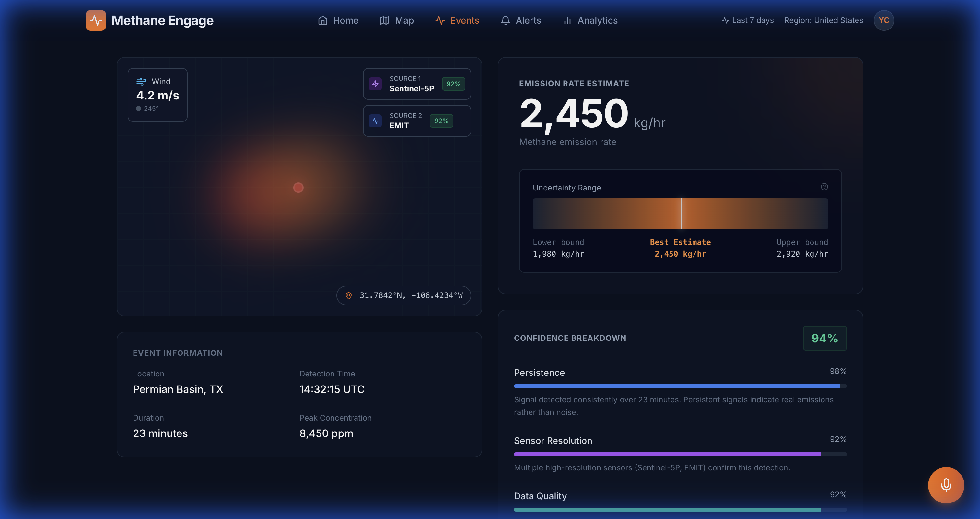Click the 23 minutes duration value

point(160,433)
